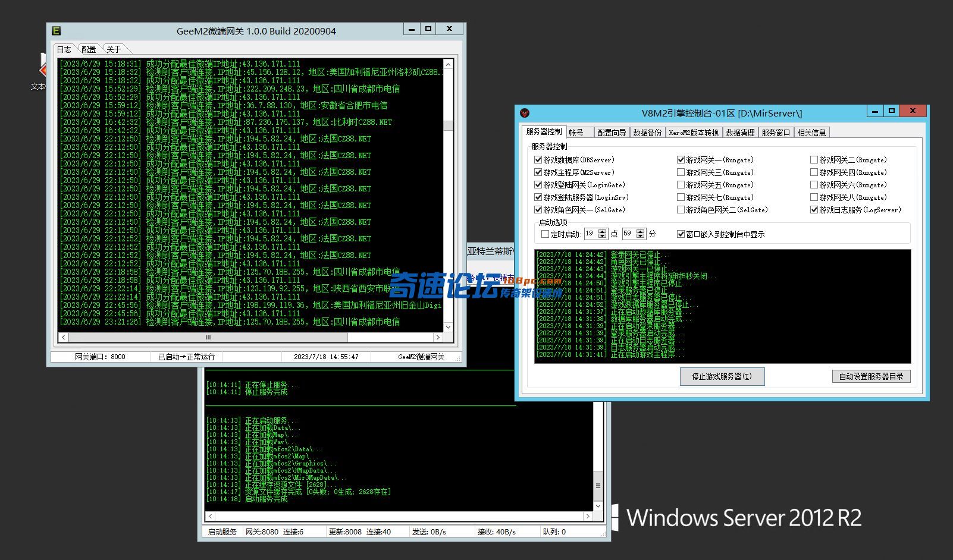Switch to the 服务窗口 tab
Image resolution: width=953 pixels, height=560 pixels.
[x=776, y=133]
